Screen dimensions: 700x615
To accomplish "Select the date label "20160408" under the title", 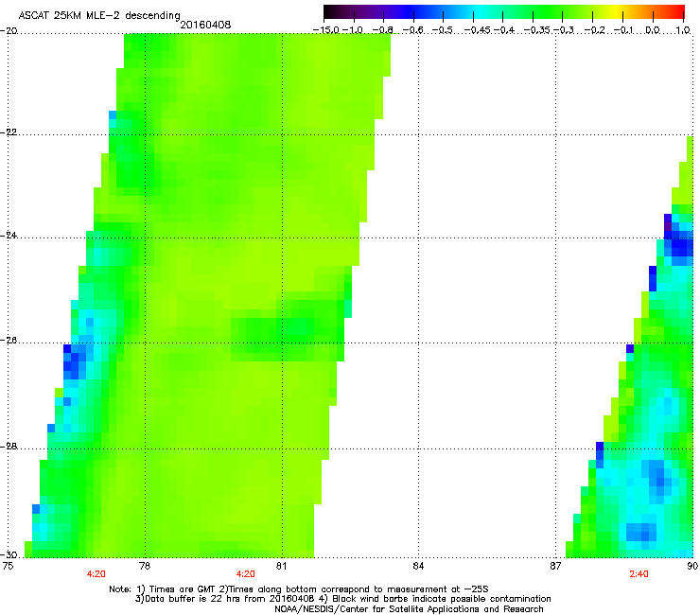I will pyautogui.click(x=205, y=25).
